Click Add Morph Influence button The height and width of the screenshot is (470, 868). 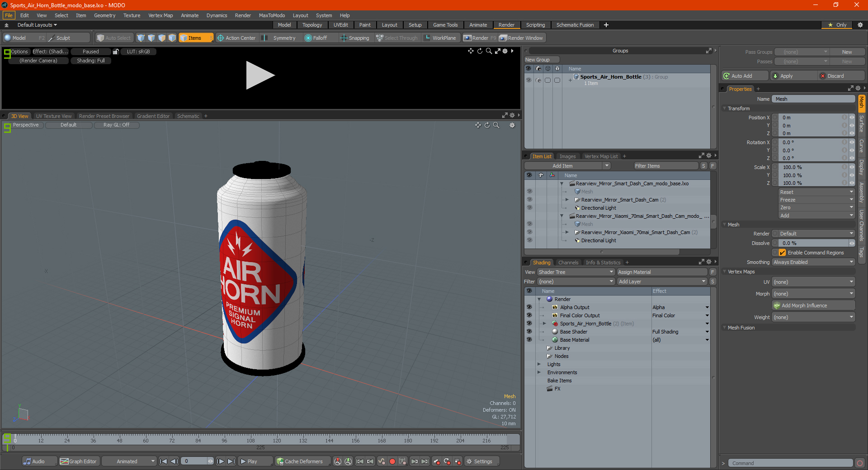coord(813,305)
